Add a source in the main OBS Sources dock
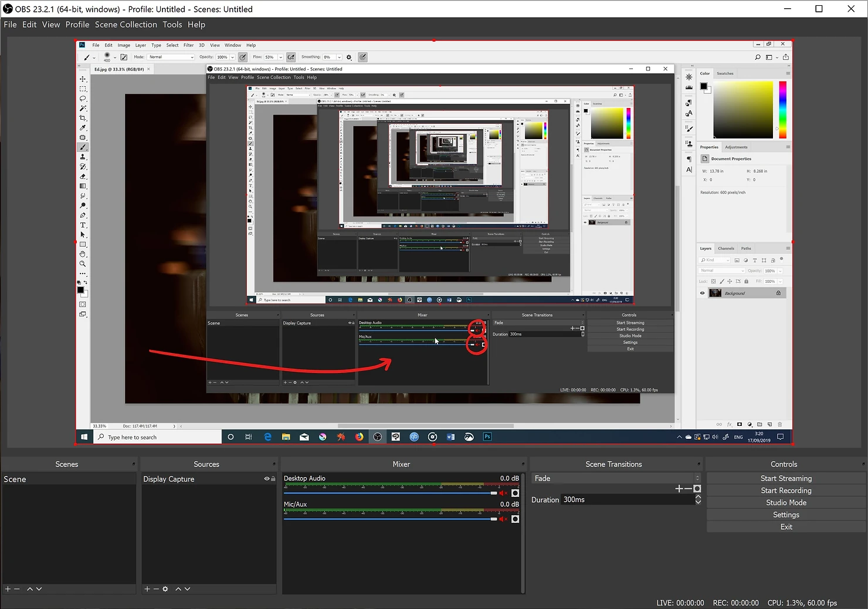Screen dimensions: 868x609 [x=147, y=588]
